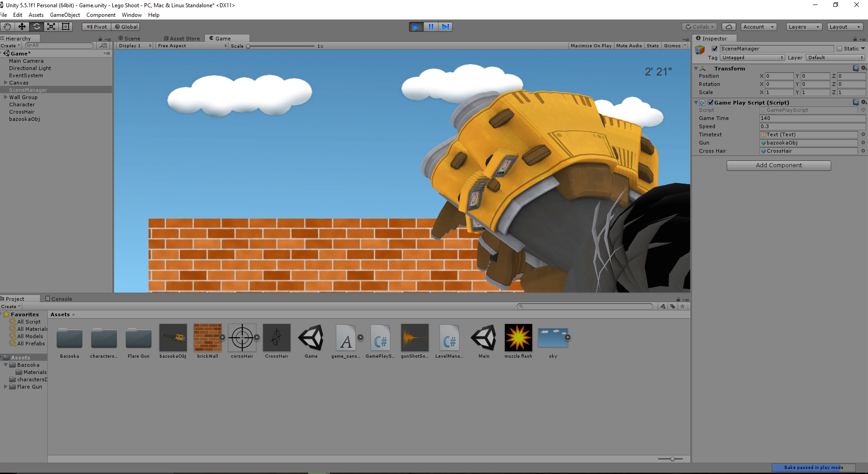
Task: Open Tag Untagged dropdown
Action: pos(753,58)
